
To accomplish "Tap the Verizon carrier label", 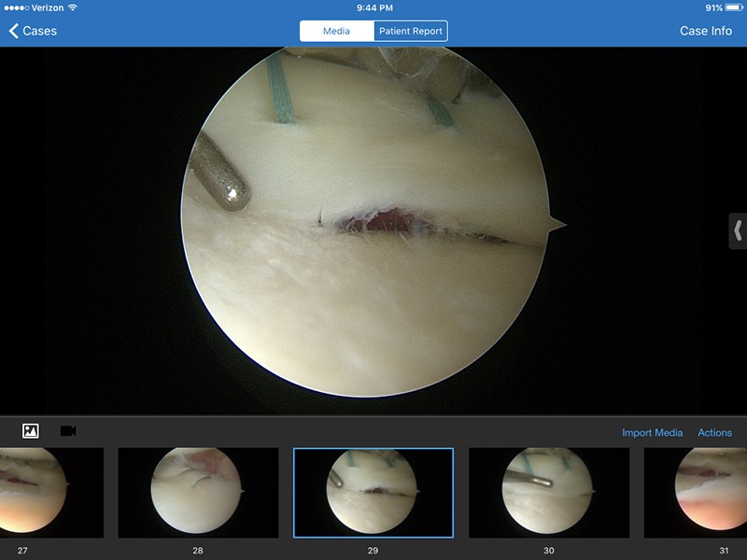I will [48, 7].
